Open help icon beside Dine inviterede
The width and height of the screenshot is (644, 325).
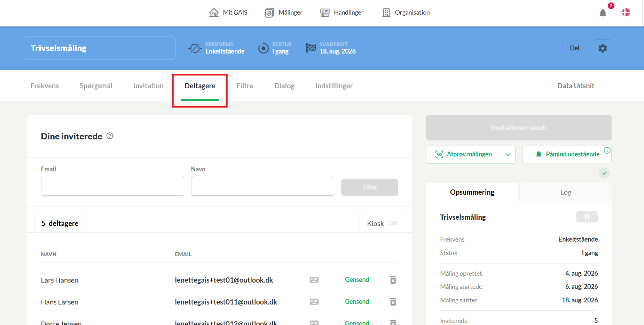point(110,136)
